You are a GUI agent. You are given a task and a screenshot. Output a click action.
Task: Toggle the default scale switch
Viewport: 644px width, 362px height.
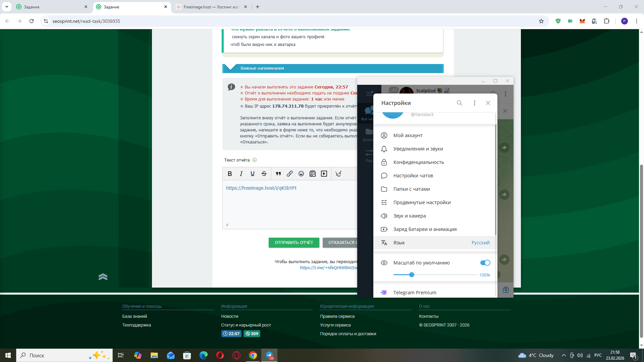485,263
